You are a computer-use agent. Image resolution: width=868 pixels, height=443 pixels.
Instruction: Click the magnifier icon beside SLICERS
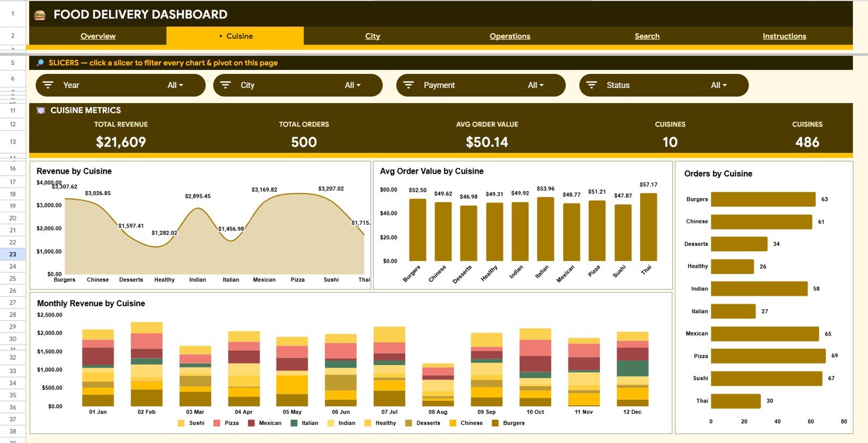pos(40,63)
